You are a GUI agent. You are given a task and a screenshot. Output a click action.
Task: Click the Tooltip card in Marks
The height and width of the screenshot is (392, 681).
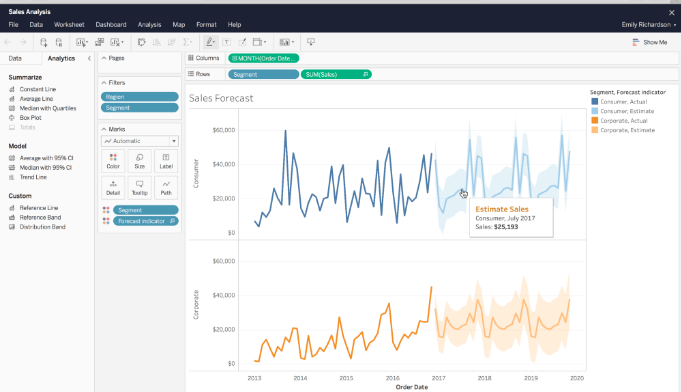[x=139, y=188]
